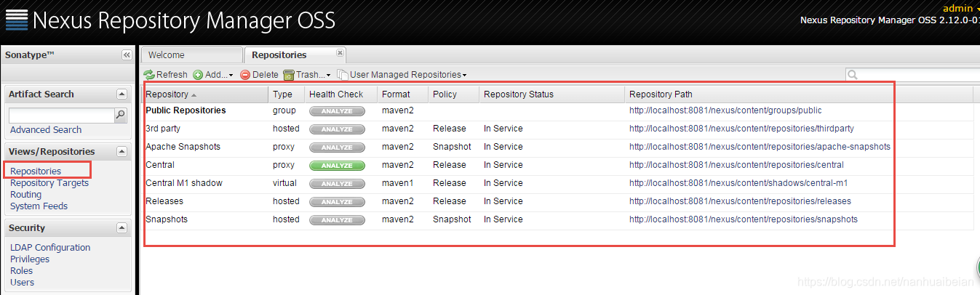Image resolution: width=980 pixels, height=295 pixels.
Task: Analyze the Central M1 shadow repository
Action: [x=337, y=184]
